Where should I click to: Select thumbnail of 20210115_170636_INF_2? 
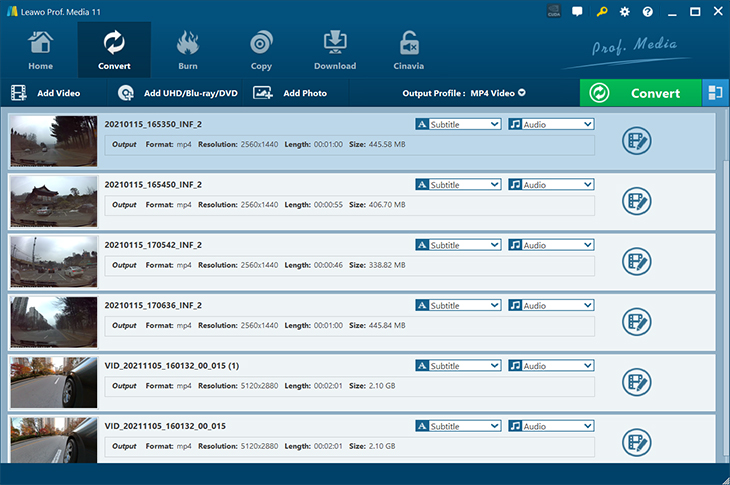[x=54, y=322]
